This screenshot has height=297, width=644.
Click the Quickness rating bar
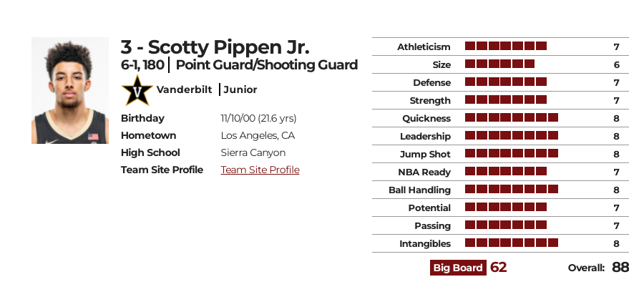512,117
